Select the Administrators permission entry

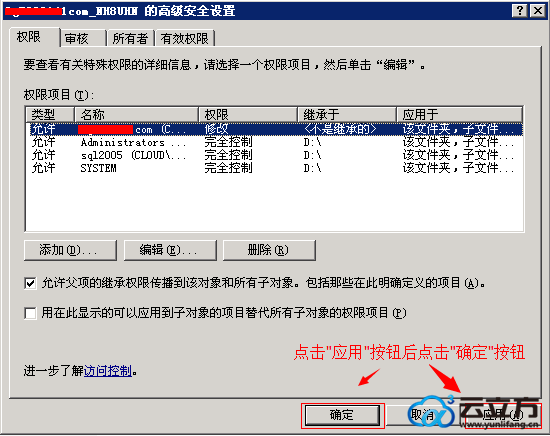click(x=274, y=142)
